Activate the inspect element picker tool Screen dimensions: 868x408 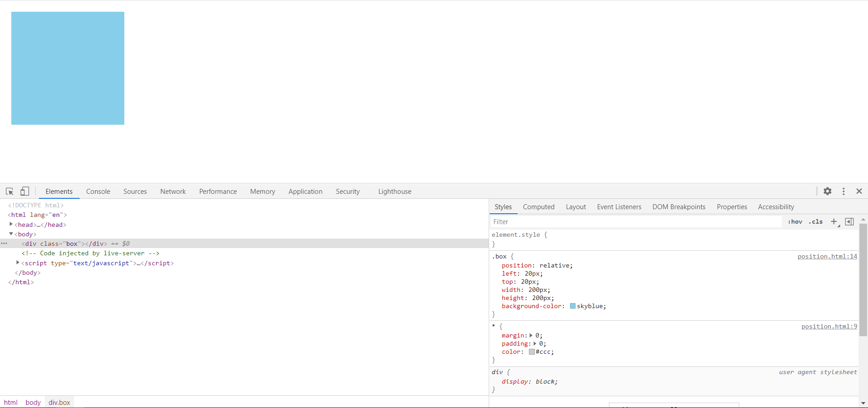[9, 191]
